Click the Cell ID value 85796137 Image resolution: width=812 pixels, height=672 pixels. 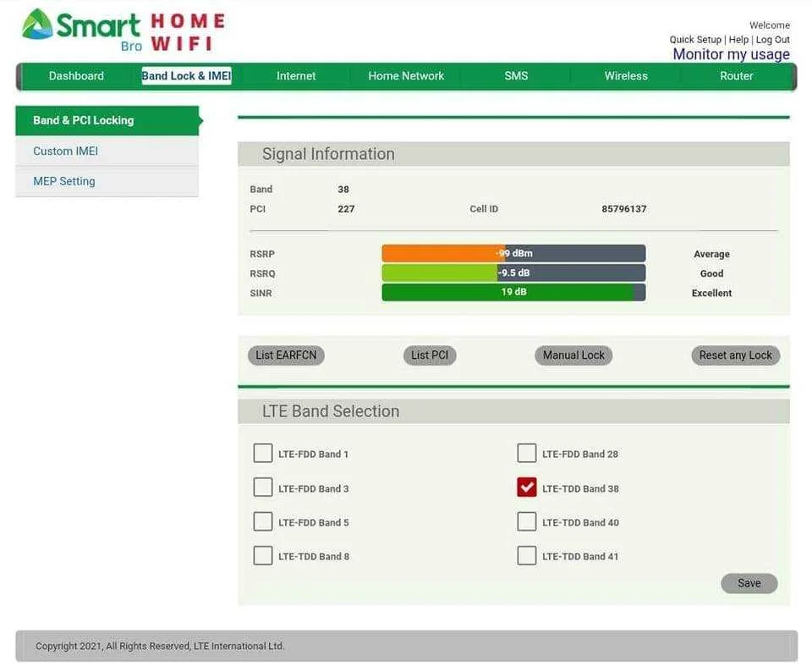[624, 209]
